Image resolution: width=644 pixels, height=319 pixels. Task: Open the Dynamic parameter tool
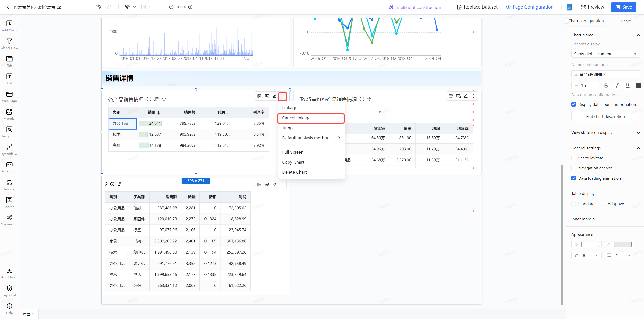(x=9, y=150)
